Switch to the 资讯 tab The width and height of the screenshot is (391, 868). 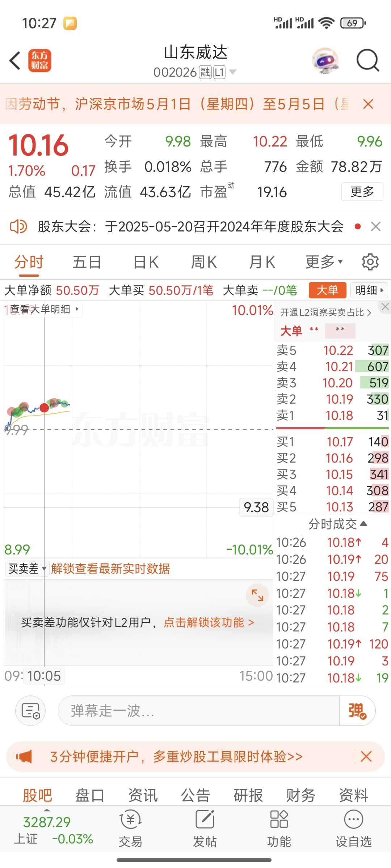pos(143,795)
